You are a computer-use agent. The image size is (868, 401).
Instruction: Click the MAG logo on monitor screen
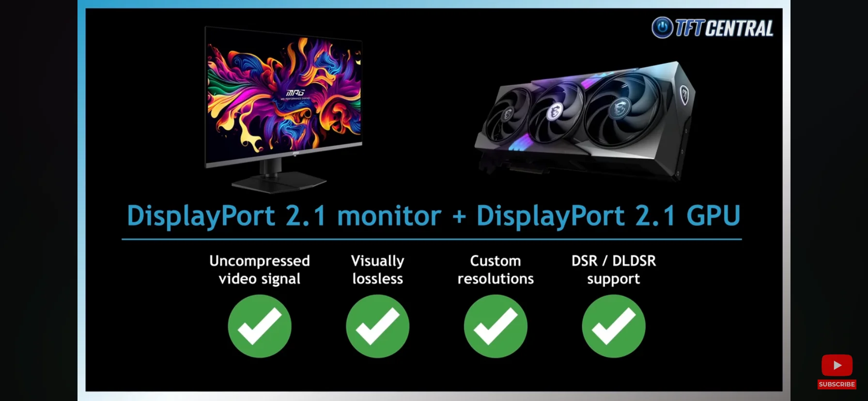click(295, 93)
